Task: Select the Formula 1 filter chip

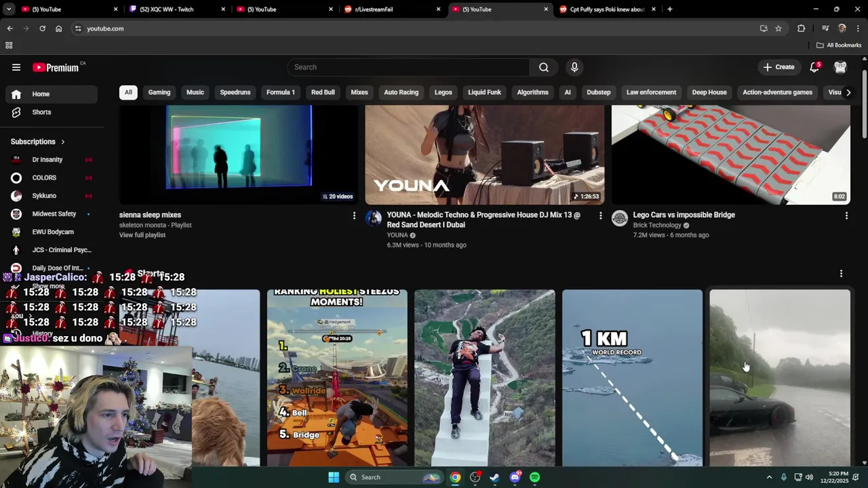Action: (x=281, y=92)
